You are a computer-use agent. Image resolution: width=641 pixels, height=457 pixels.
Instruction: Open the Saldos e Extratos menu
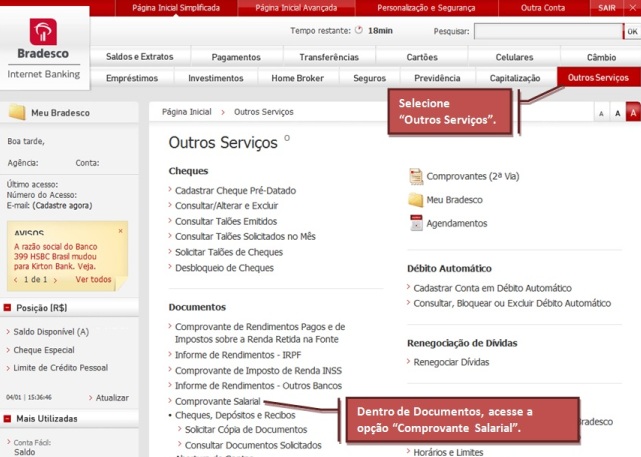[x=140, y=57]
